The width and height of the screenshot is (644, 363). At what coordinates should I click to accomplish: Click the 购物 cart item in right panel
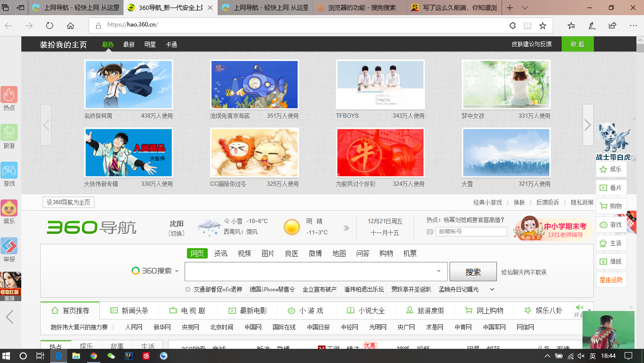pyautogui.click(x=611, y=206)
